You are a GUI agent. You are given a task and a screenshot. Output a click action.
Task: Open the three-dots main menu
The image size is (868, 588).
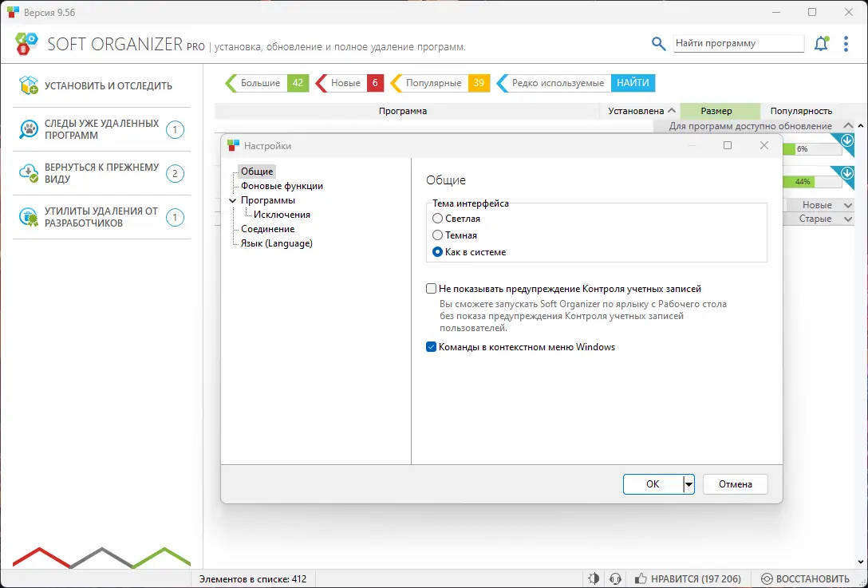[x=846, y=44]
